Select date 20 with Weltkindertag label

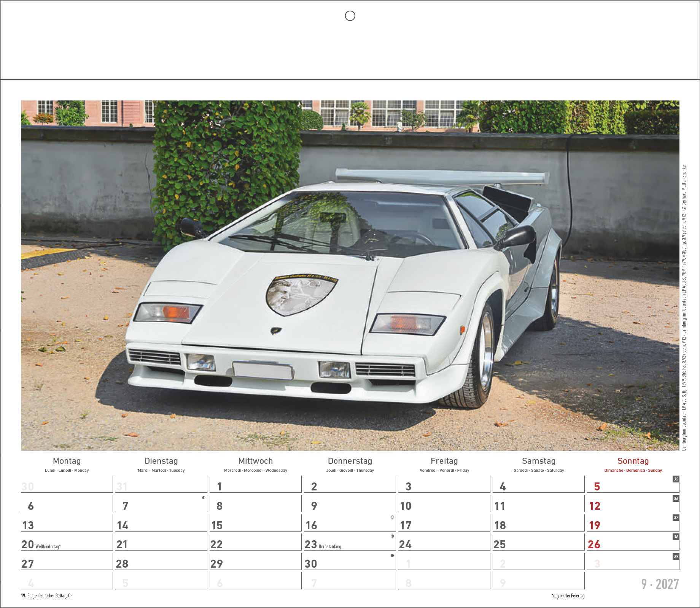[28, 544]
